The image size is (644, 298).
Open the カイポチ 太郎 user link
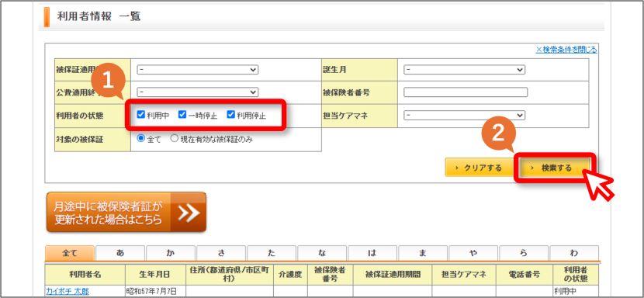68,292
